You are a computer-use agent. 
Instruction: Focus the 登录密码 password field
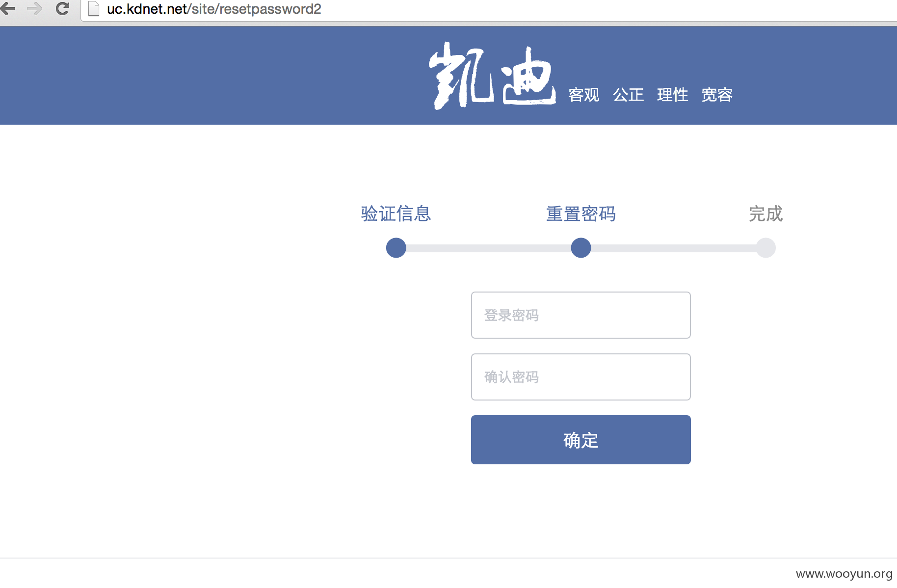click(x=581, y=315)
